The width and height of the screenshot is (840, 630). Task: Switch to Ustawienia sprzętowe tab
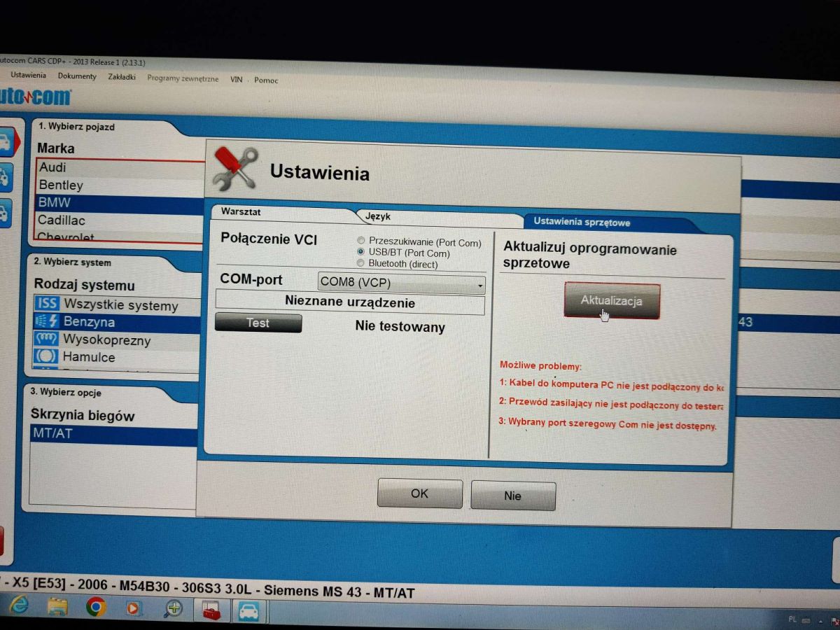coord(582,223)
